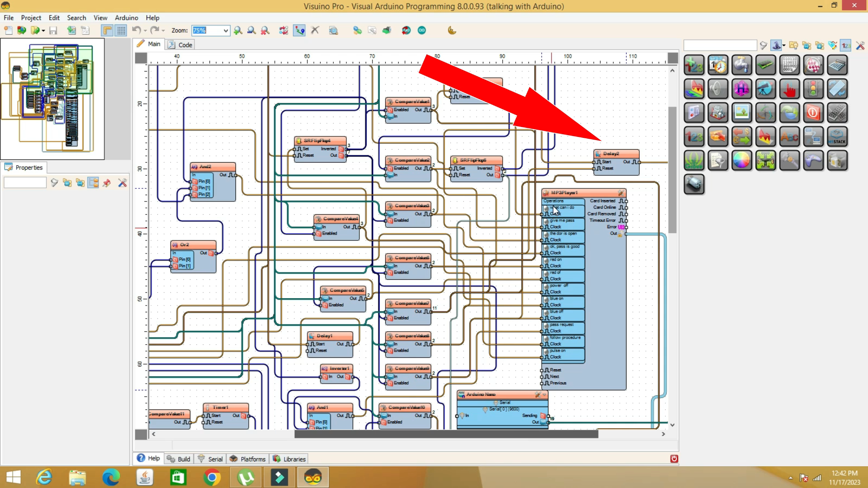
Task: Open the traffic light components category
Action: pyautogui.click(x=813, y=89)
